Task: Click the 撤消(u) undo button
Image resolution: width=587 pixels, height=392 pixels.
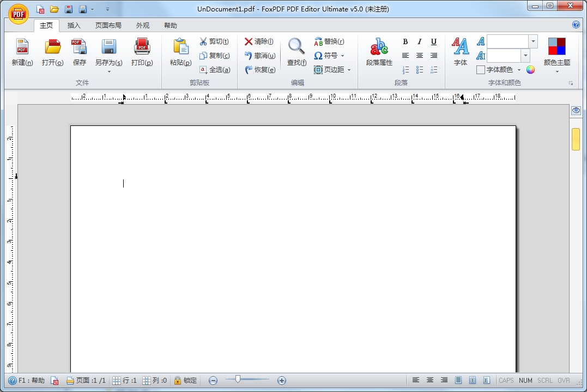Action: (260, 56)
